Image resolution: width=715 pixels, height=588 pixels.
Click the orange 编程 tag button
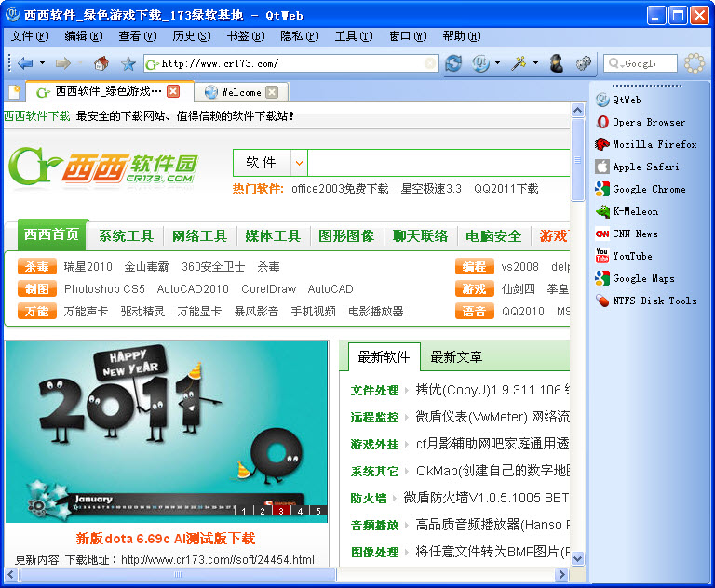pyautogui.click(x=474, y=267)
